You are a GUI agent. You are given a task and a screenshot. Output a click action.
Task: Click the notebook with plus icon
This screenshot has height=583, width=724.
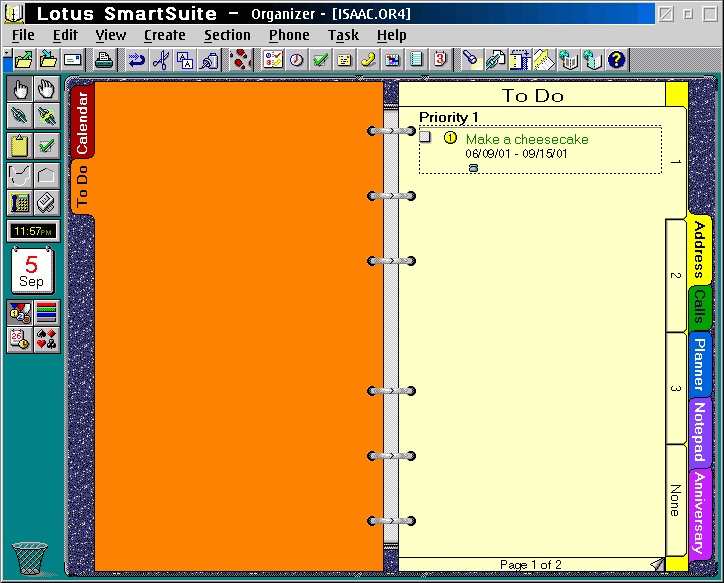520,60
